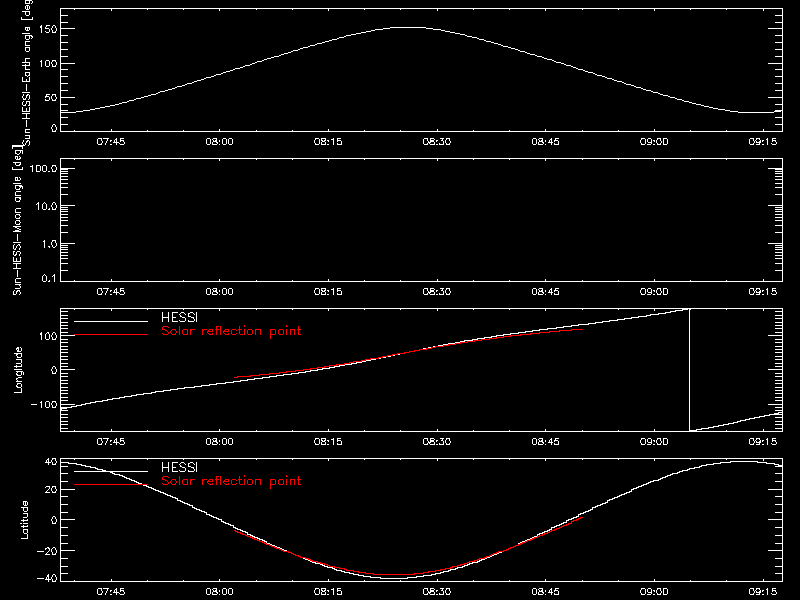Click the 150 tick on Earth angle axis

50,29
